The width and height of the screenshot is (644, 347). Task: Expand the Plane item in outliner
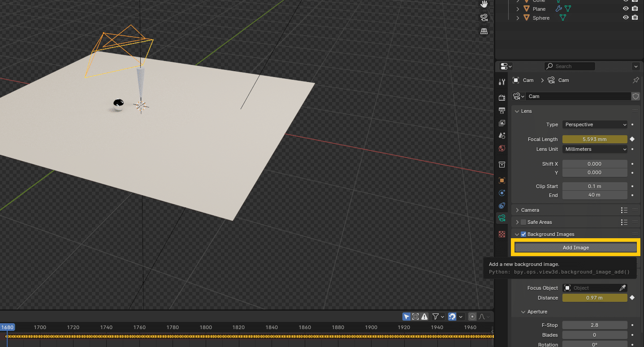(518, 9)
